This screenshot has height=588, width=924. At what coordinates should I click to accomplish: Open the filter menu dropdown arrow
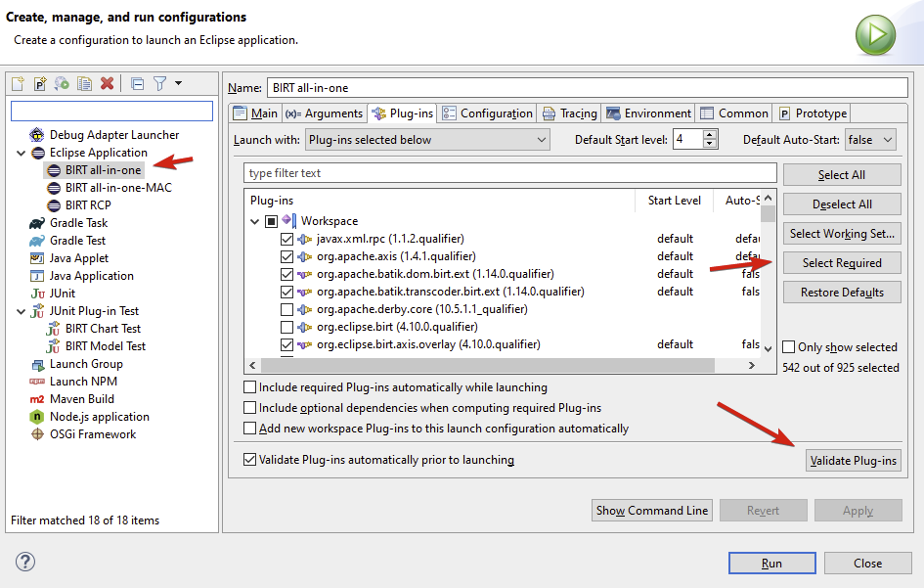180,83
